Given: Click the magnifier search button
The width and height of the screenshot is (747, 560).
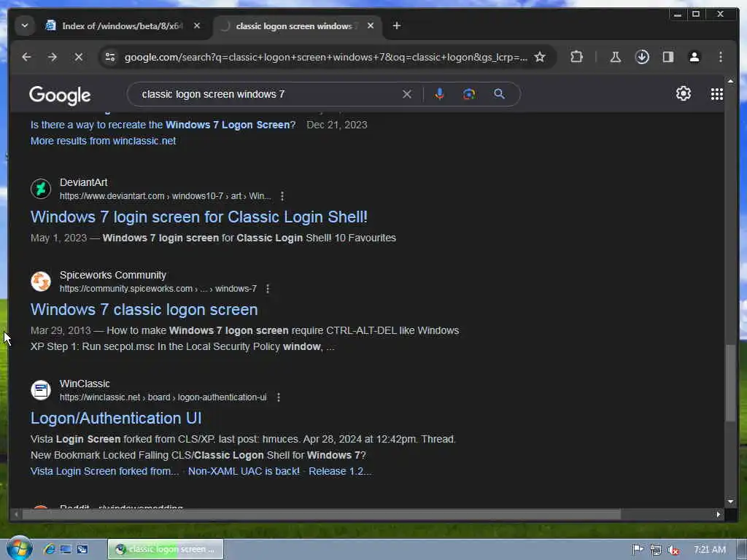Looking at the screenshot, I should [499, 94].
